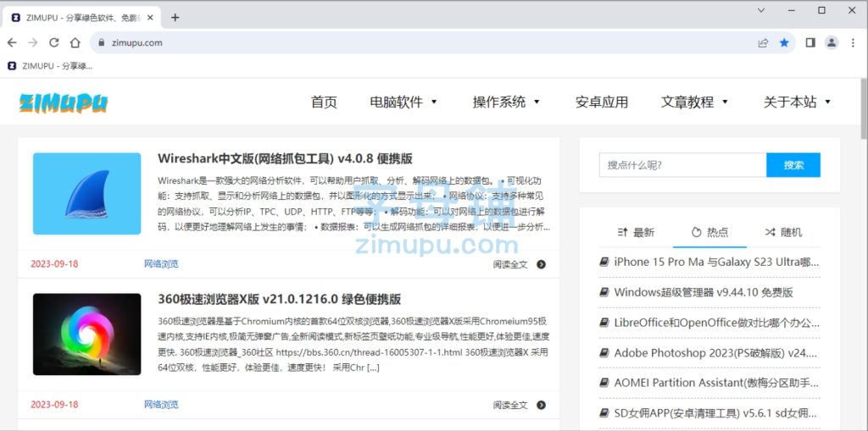Switch to the 最新 tab
Image resolution: width=868 pixels, height=431 pixels.
tap(636, 232)
